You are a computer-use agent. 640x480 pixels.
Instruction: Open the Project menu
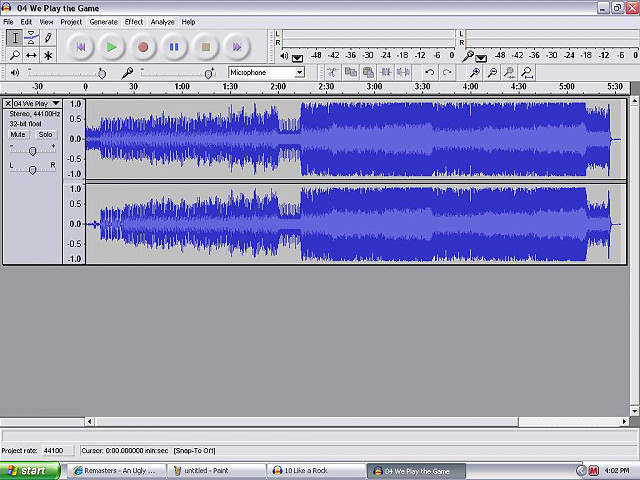(x=71, y=22)
